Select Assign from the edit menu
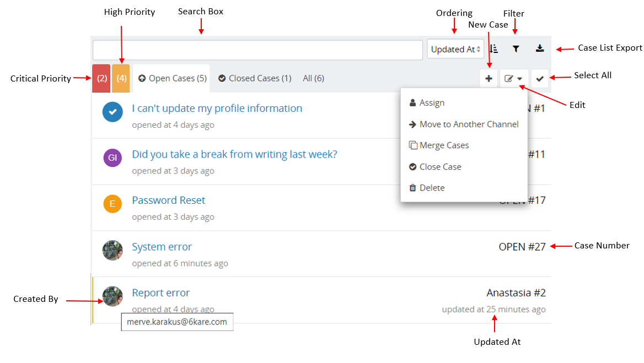644x363 pixels. (432, 103)
